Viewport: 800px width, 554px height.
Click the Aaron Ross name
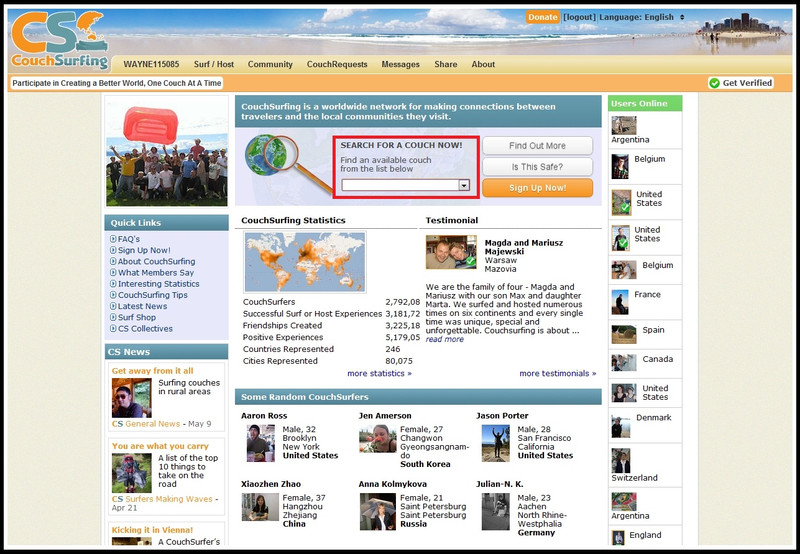click(x=264, y=416)
